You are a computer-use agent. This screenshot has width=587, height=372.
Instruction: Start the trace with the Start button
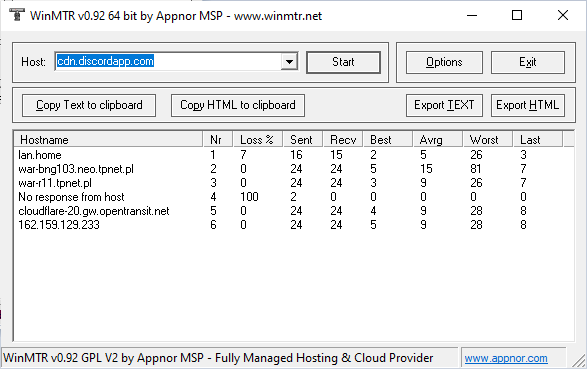343,62
